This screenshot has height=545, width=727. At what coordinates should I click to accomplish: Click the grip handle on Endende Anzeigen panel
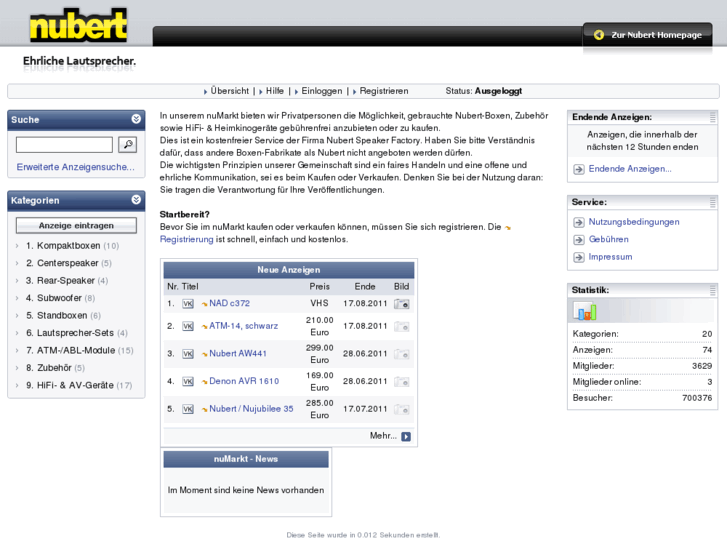coord(713,117)
